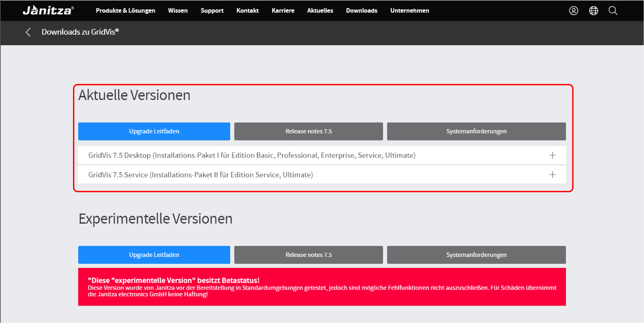The image size is (644, 323).
Task: Open the Wissen menu
Action: 178,11
